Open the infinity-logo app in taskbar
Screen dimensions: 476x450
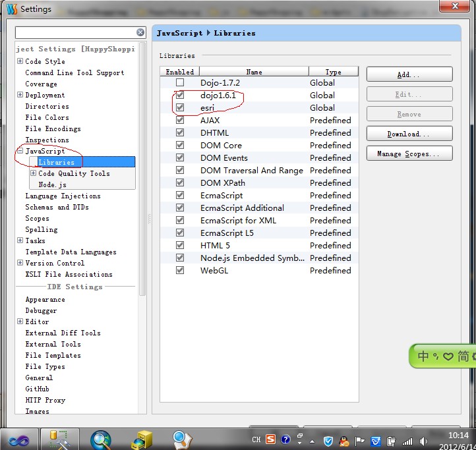coord(19,440)
